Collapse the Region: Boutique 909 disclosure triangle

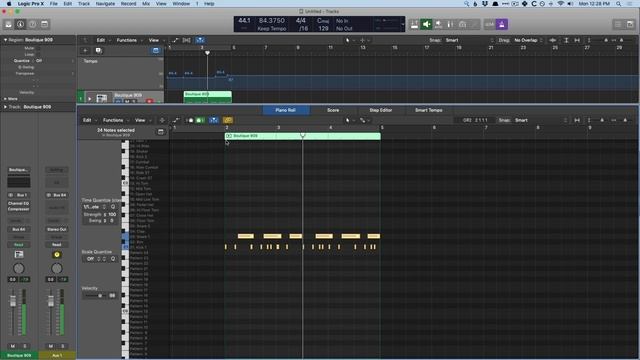click(x=5, y=40)
